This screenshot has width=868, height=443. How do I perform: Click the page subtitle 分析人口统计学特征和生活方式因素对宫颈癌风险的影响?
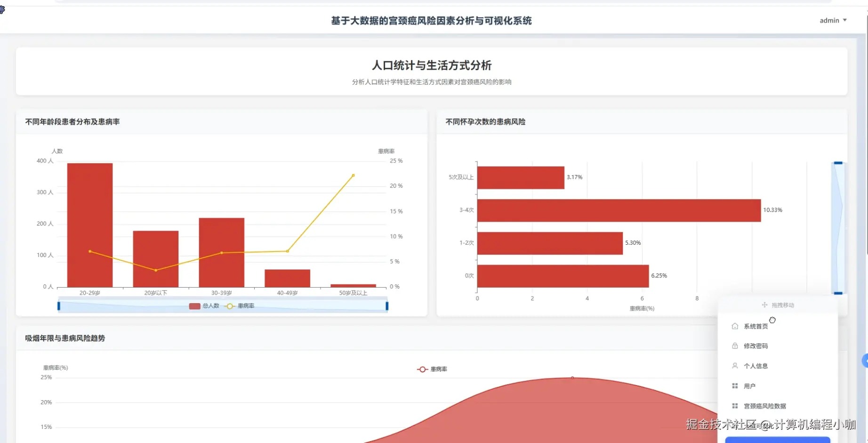pos(432,82)
